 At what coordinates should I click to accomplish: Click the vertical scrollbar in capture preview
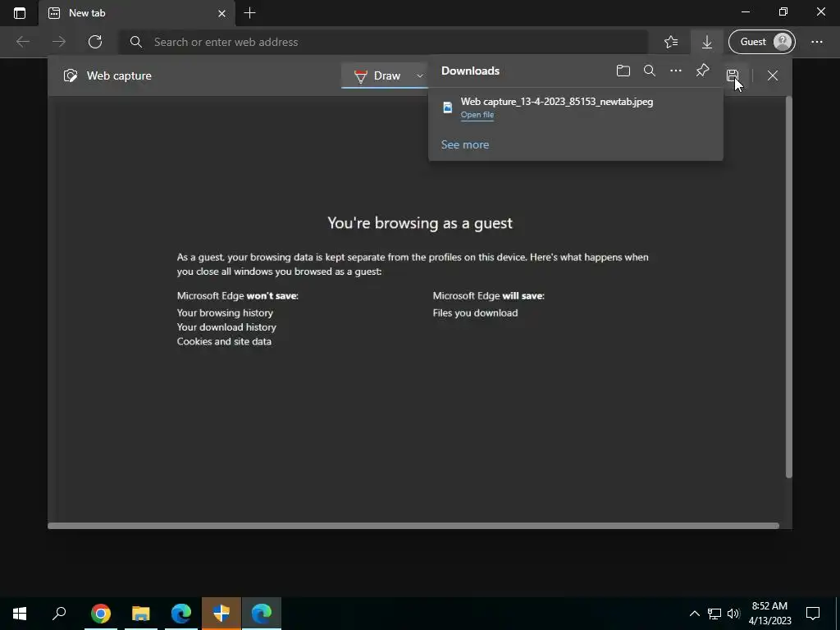(788, 286)
